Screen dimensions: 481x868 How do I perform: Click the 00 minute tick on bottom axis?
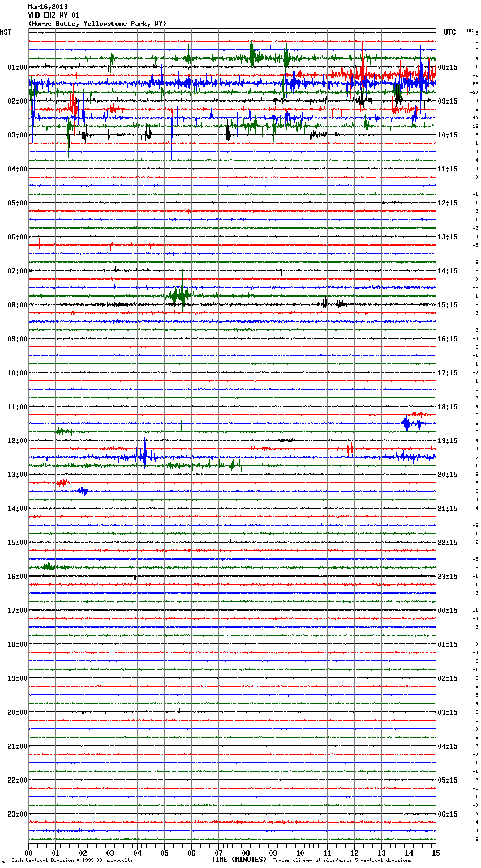29,853
